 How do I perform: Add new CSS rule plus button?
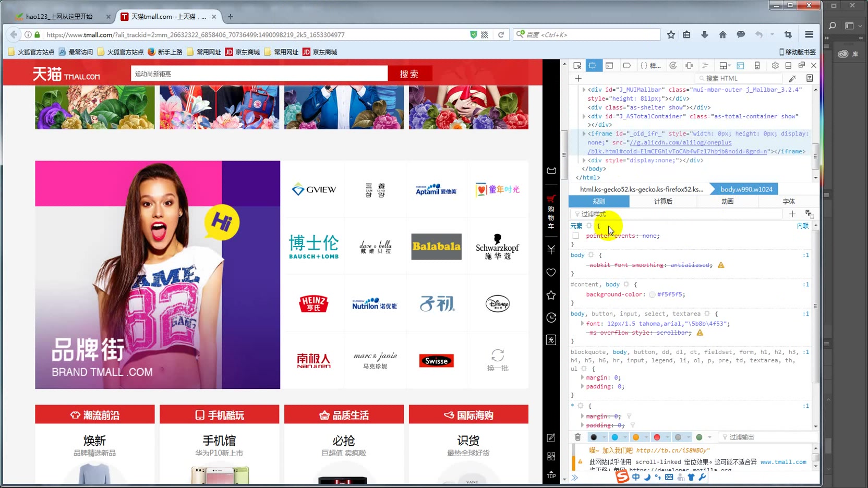792,214
